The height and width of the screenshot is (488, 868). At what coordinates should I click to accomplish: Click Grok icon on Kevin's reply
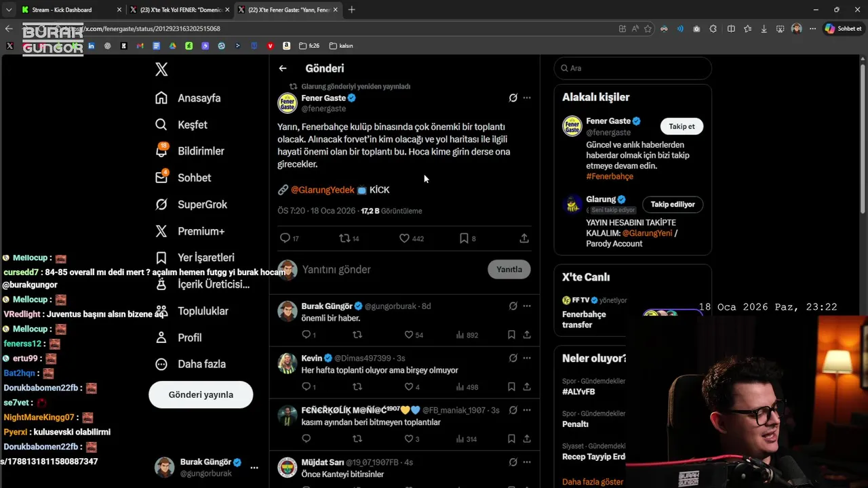click(513, 358)
